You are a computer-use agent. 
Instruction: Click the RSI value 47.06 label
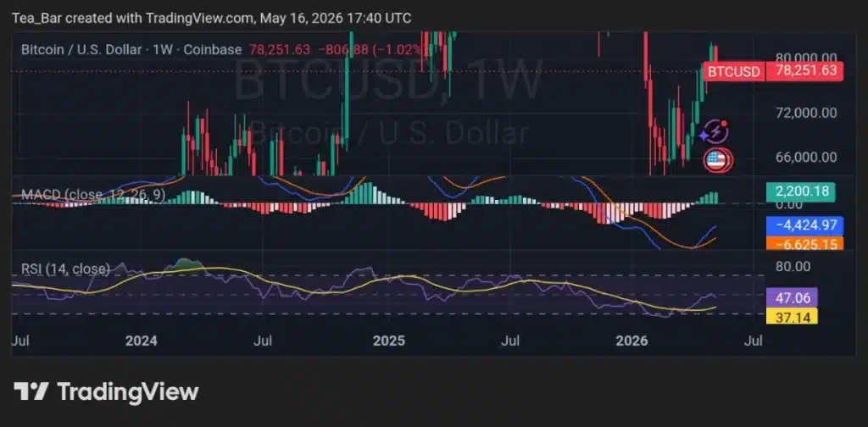(792, 298)
